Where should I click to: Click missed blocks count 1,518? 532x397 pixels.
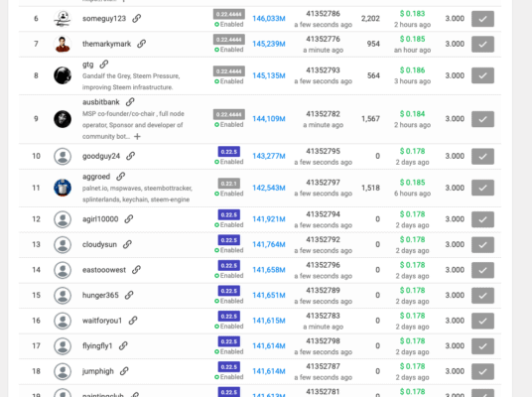370,188
